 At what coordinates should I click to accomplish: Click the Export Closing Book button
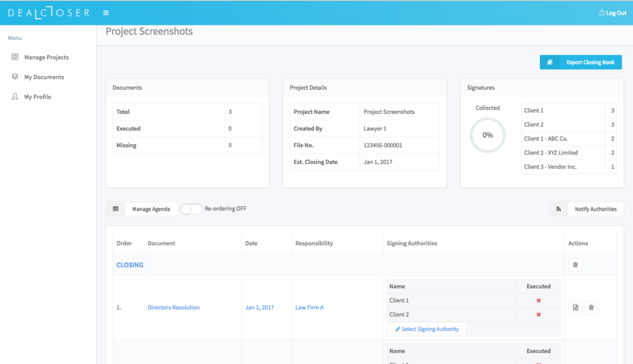580,62
